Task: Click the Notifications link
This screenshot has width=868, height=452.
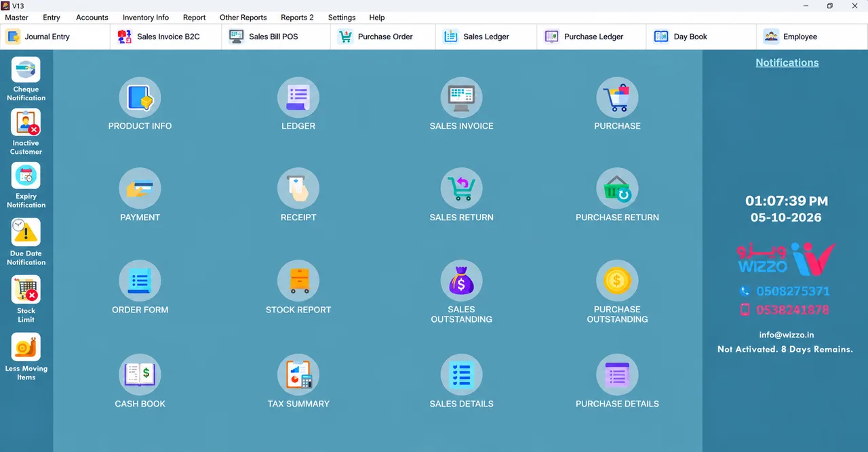Action: click(787, 62)
